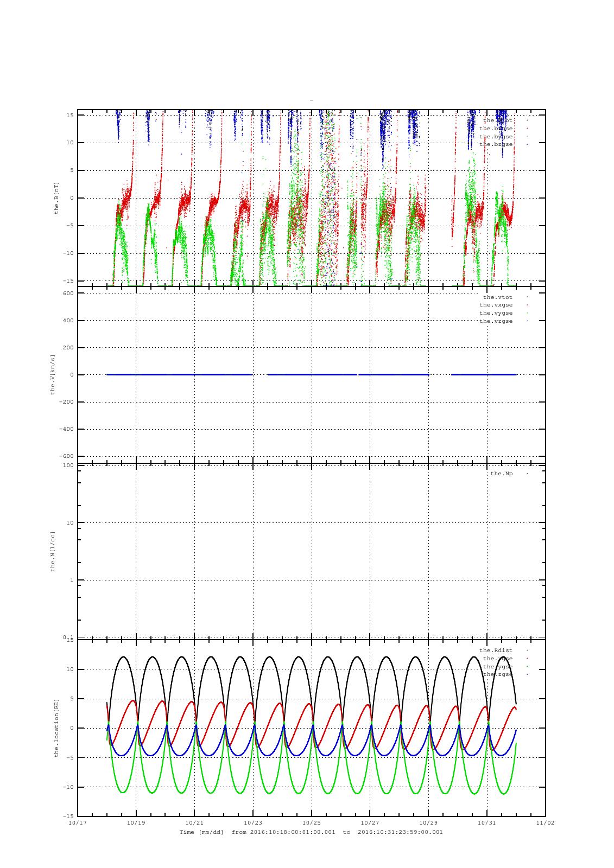This screenshot has width=614, height=868.
Task: Click the the.zgse legend label
Action: (x=497, y=674)
